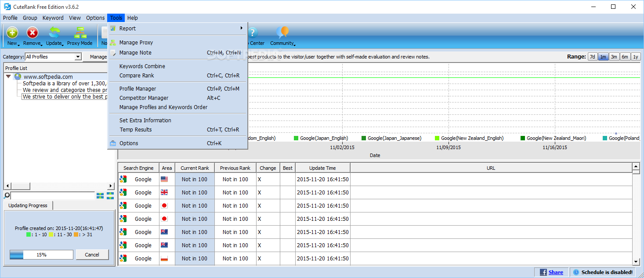
Task: Choose Compare Rank from Tools menu
Action: click(x=178, y=76)
